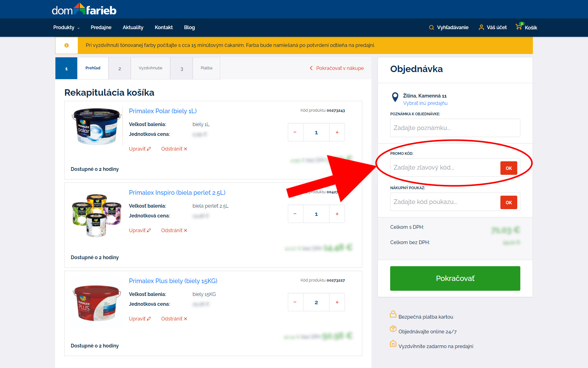Select step 3 Platba tab
Screen dimensions: 588x368
195,68
